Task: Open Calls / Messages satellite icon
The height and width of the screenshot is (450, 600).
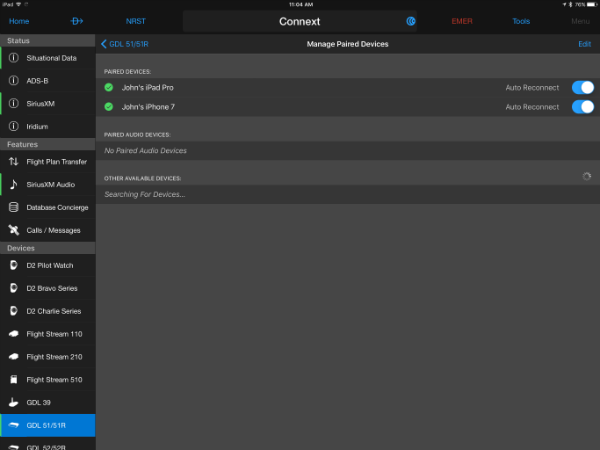Action: 14,230
